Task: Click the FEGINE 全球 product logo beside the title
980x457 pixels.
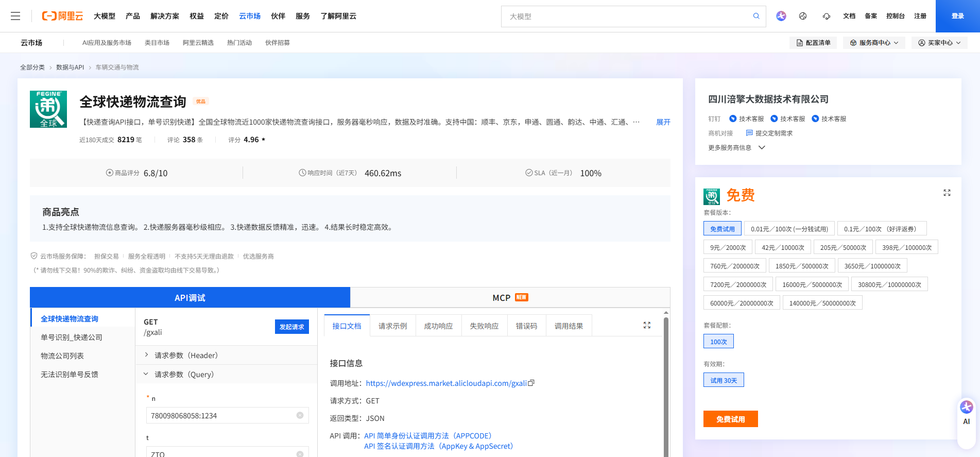Action: 48,109
